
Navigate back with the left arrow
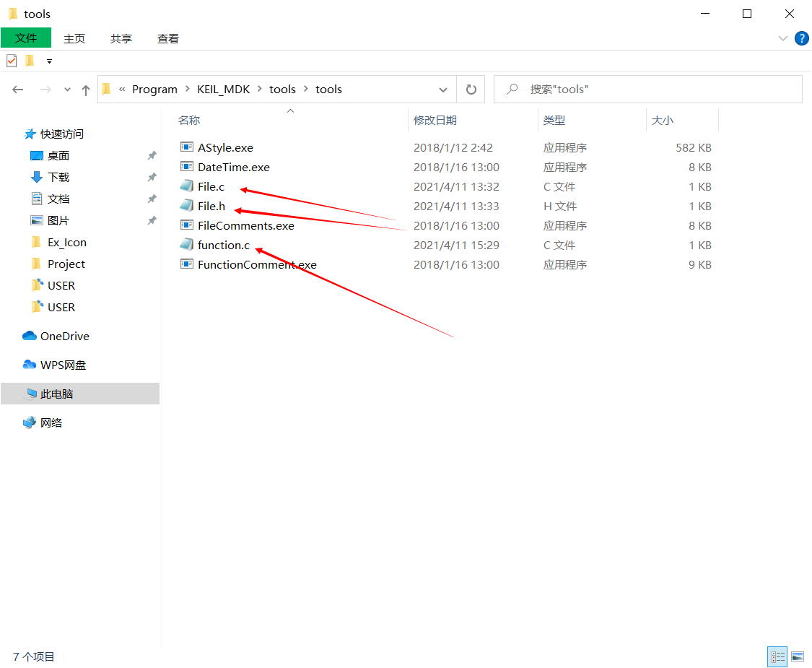(18, 90)
